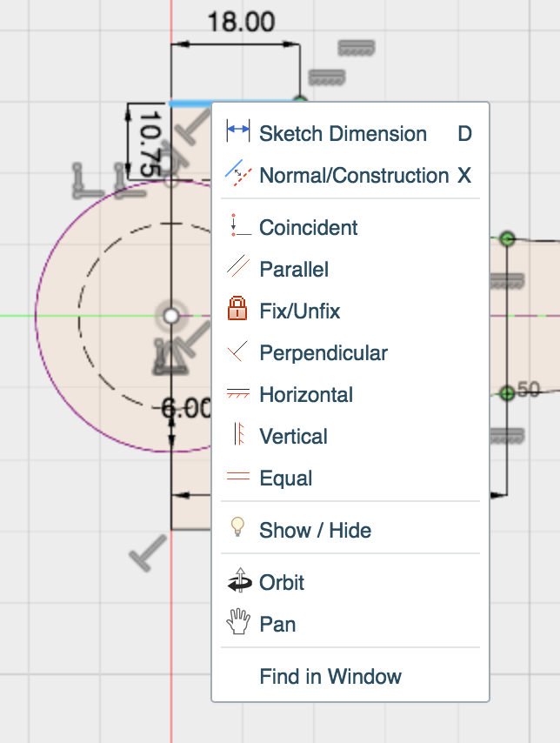Click the Parallel constraint icon
This screenshot has height=743, width=560.
tap(237, 269)
